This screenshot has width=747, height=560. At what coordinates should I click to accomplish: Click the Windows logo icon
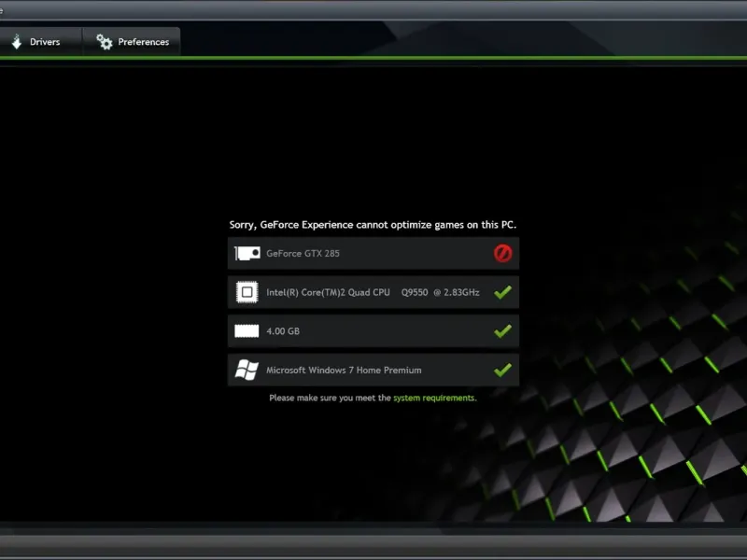tap(247, 370)
